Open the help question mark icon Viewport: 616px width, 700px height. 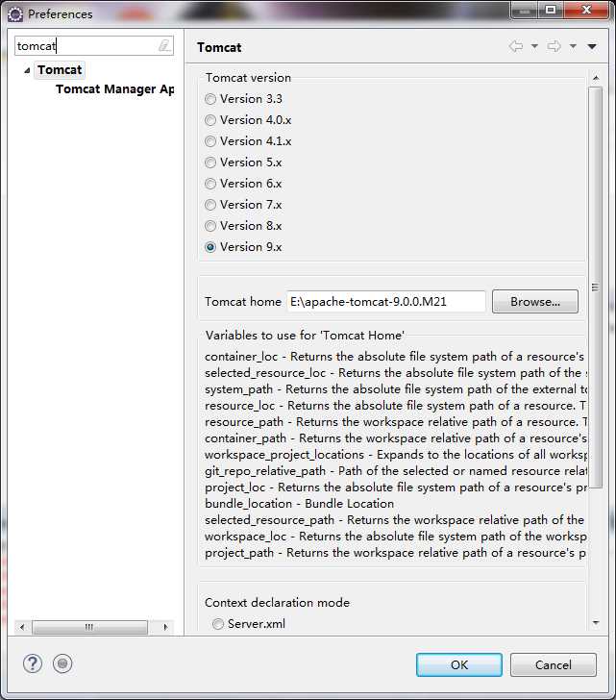(33, 663)
